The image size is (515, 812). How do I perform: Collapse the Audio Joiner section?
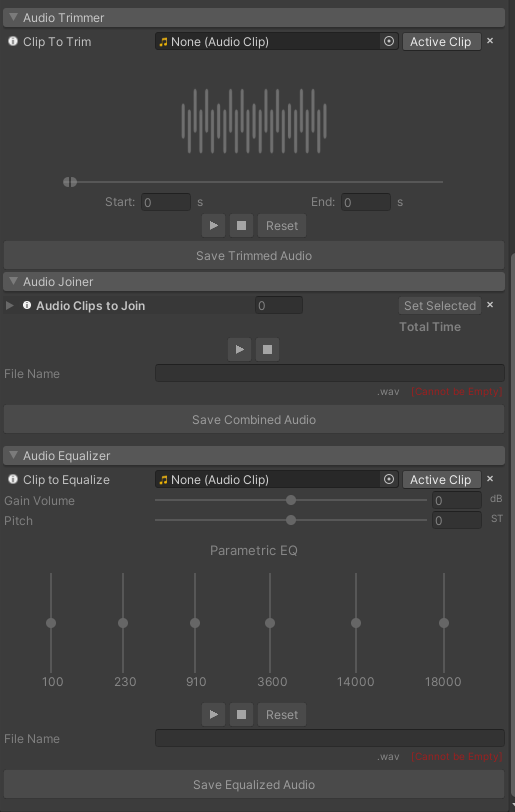click(13, 281)
